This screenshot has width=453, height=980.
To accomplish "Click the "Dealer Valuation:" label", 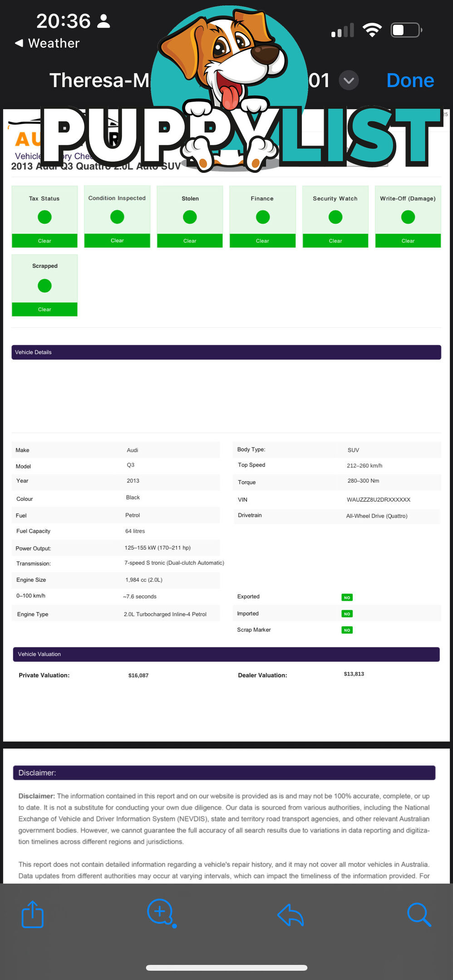I will tap(262, 676).
